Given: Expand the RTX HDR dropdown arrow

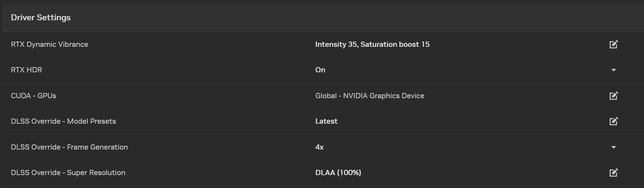Looking at the screenshot, I should point(614,70).
